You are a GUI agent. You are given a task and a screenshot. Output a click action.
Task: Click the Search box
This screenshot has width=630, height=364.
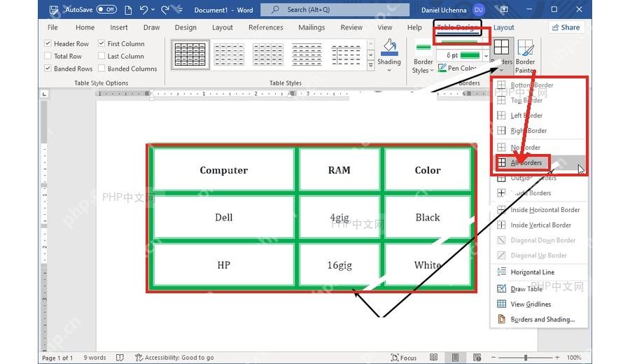(335, 10)
